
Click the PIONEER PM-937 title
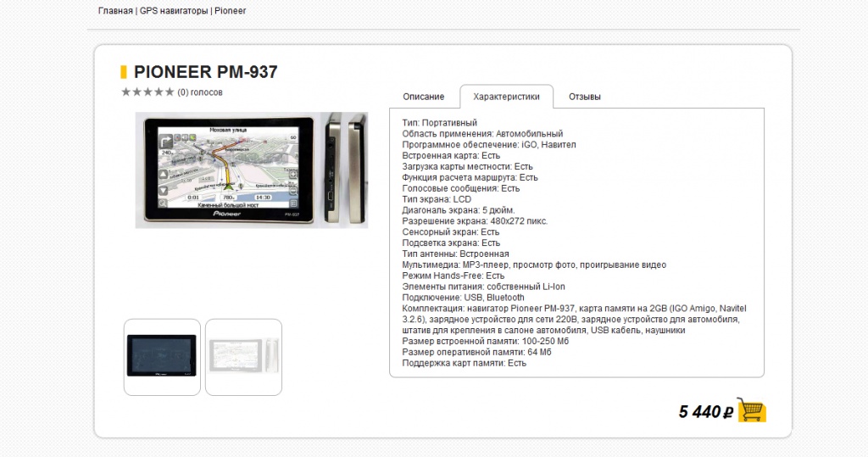point(205,72)
